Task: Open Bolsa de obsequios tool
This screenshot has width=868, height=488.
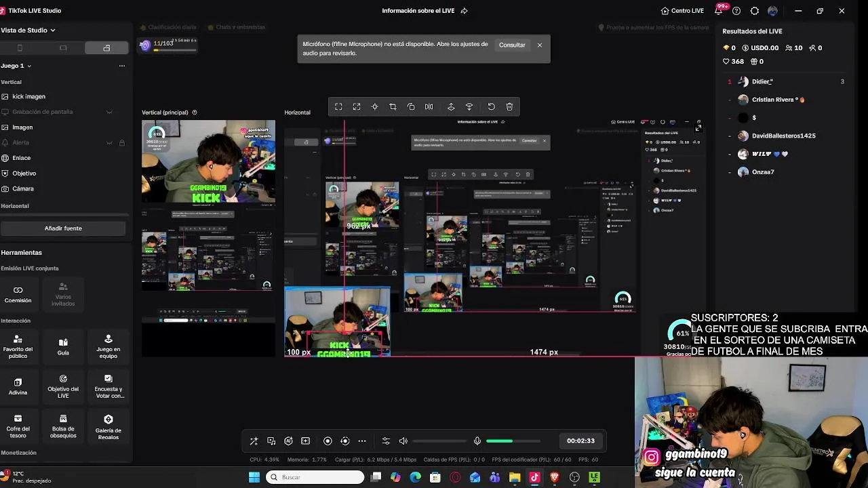Action: pyautogui.click(x=63, y=427)
